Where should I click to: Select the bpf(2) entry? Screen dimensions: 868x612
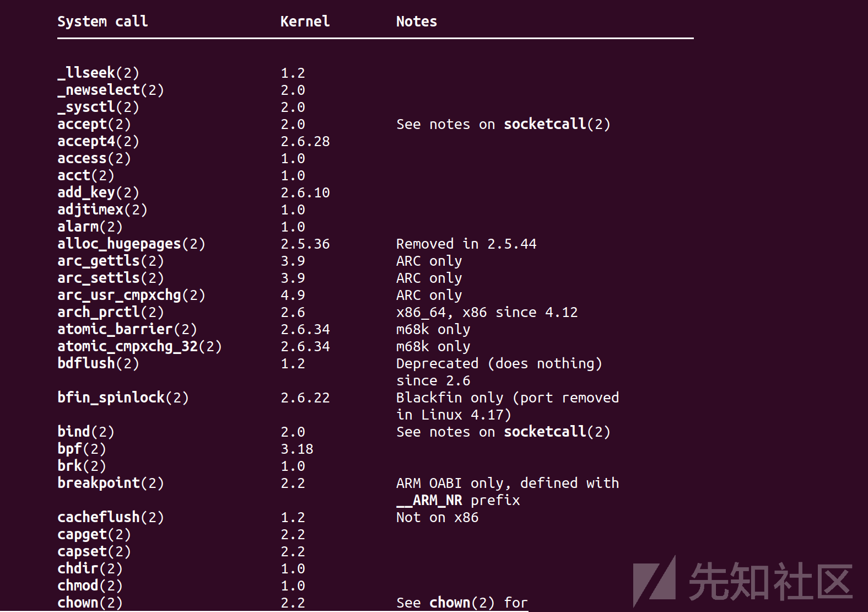[x=82, y=449]
